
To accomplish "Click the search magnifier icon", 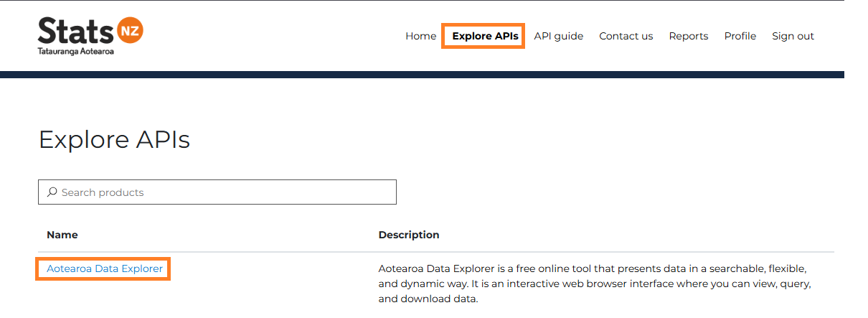I will click(52, 192).
